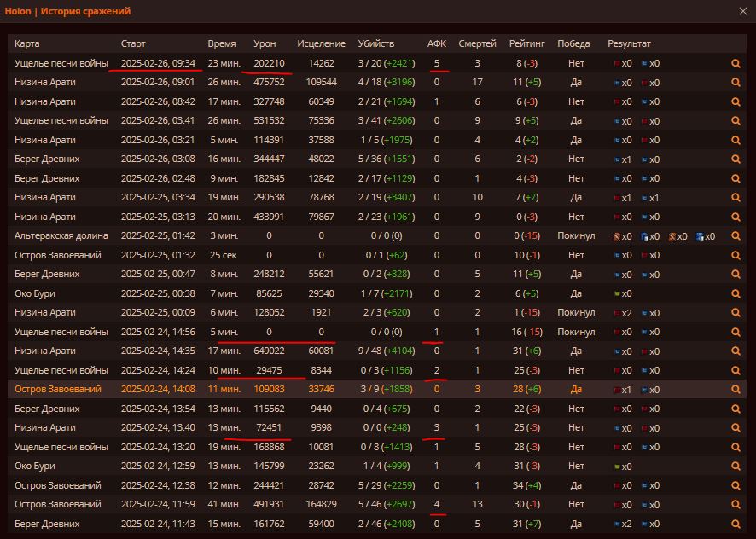The height and width of the screenshot is (539, 756).
Task: Click the Старт column header
Action: coord(133,43)
